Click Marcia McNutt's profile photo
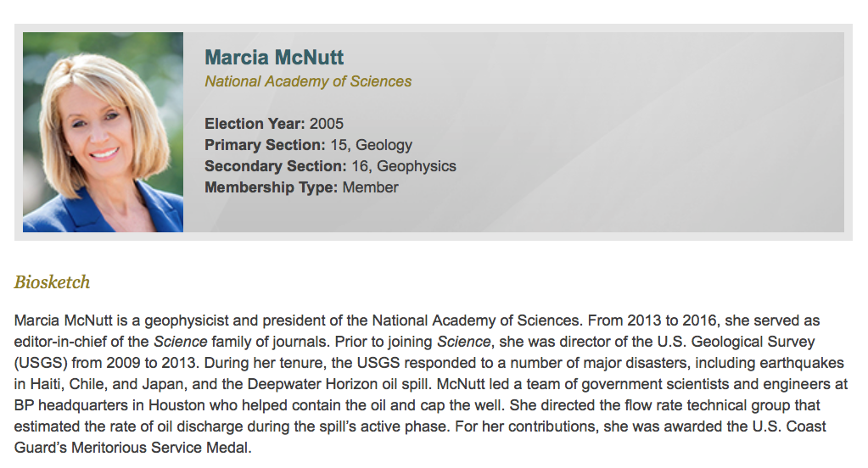Image resolution: width=868 pixels, height=468 pixels. 103,132
